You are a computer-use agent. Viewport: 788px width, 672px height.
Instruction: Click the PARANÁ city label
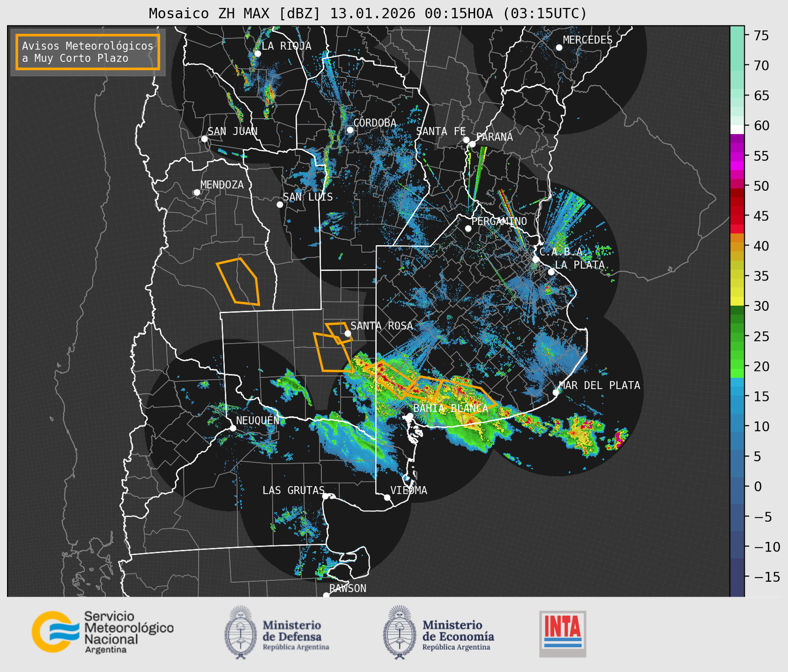[x=494, y=137]
